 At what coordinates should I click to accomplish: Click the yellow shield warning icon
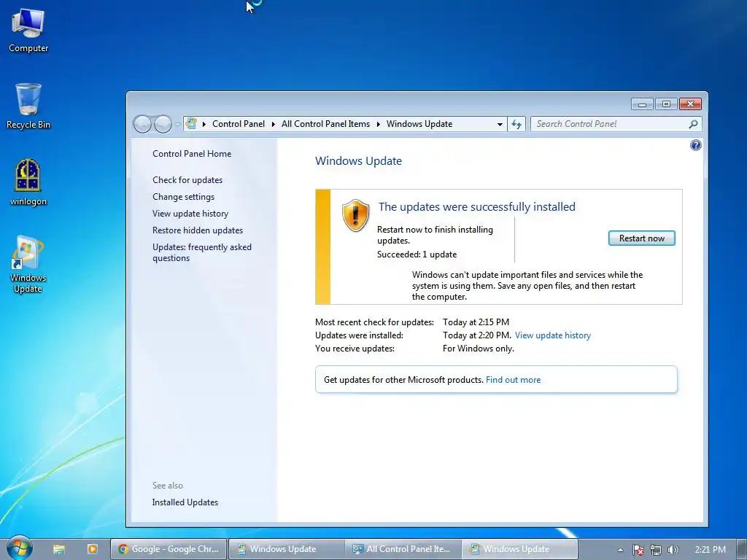tap(355, 216)
